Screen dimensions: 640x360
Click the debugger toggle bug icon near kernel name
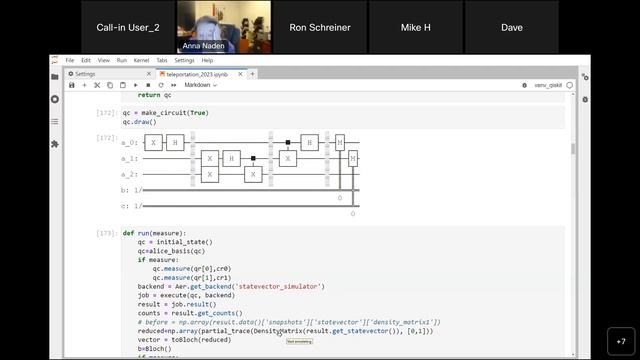pos(524,85)
